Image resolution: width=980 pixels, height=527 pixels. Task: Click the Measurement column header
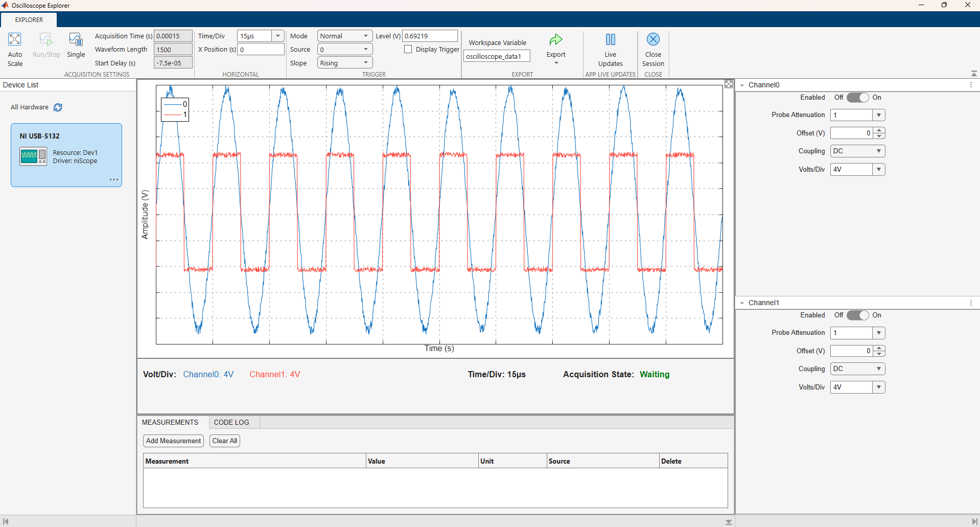click(254, 461)
